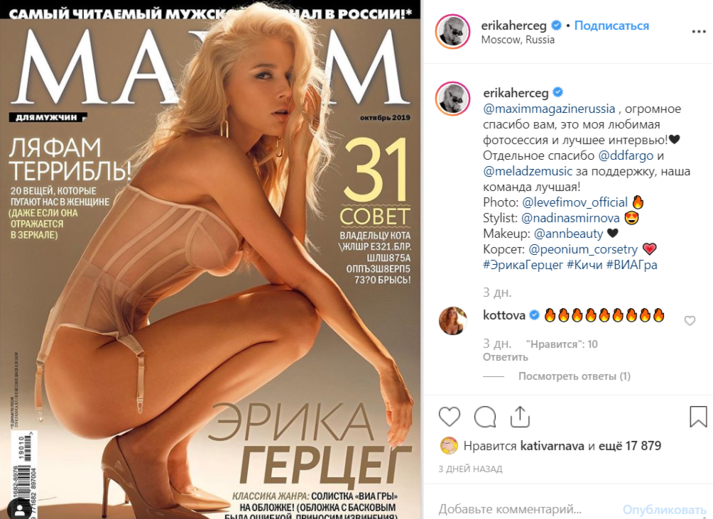Focus the Добавьте комментарий input field
713x519 pixels.
527,509
